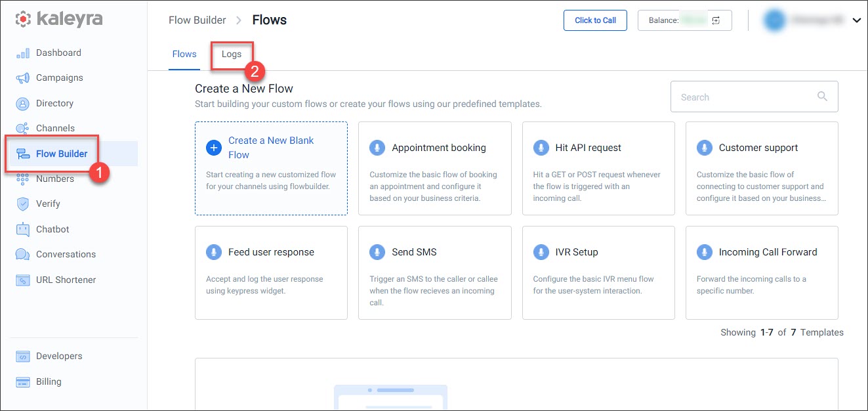Image resolution: width=868 pixels, height=411 pixels.
Task: Click the Flows page title
Action: click(270, 20)
